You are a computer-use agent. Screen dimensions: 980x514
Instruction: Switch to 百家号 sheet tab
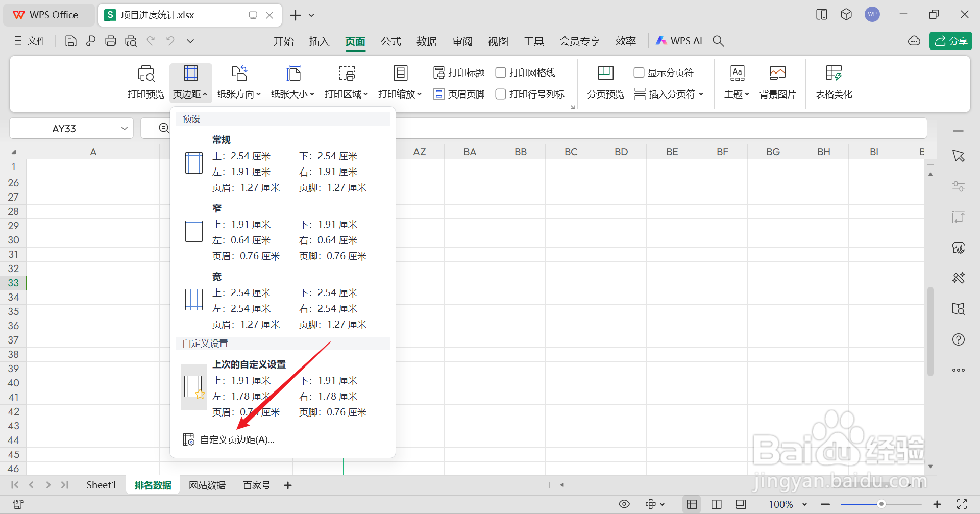[257, 485]
